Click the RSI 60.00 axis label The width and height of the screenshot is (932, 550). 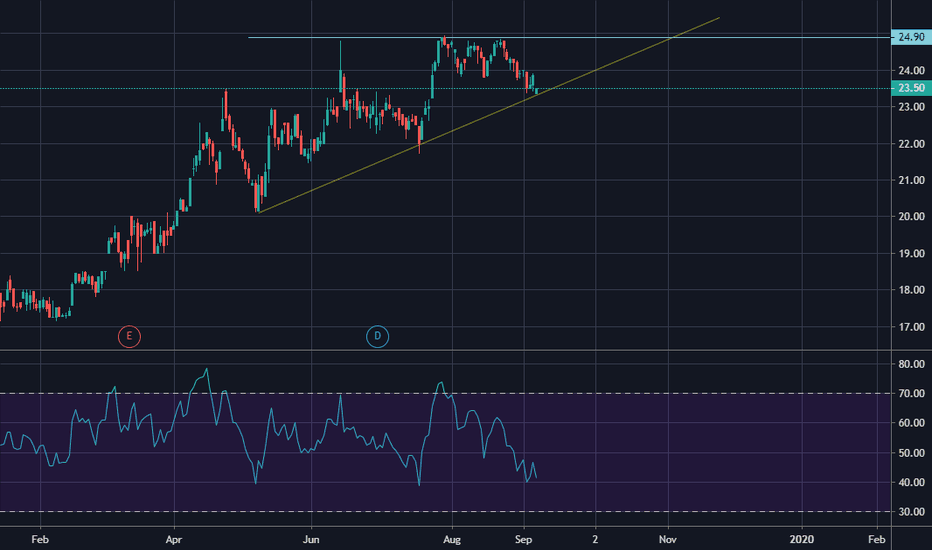[x=911, y=423]
